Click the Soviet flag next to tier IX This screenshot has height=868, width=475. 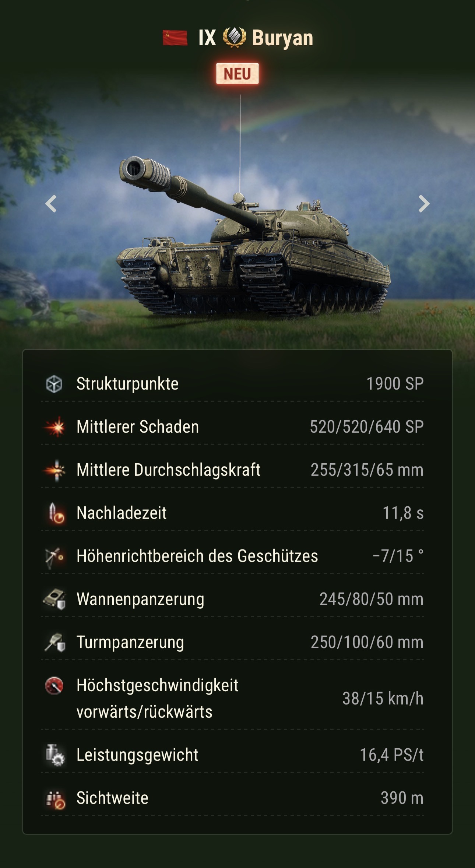pos(175,38)
